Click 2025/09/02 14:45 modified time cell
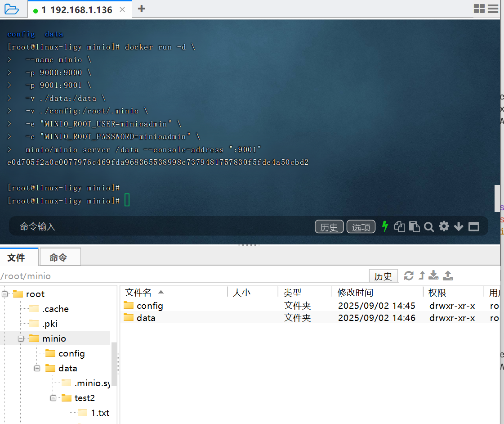Image resolution: width=504 pixels, height=424 pixels. (x=377, y=306)
